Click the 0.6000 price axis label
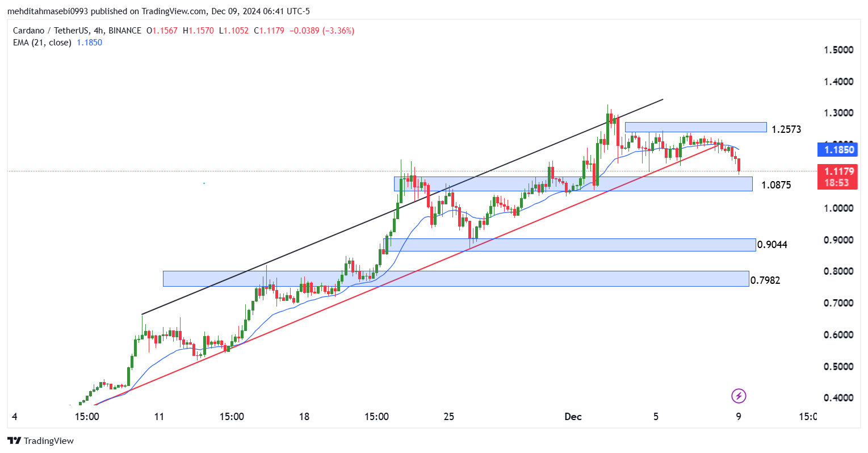The image size is (868, 453). 838,335
